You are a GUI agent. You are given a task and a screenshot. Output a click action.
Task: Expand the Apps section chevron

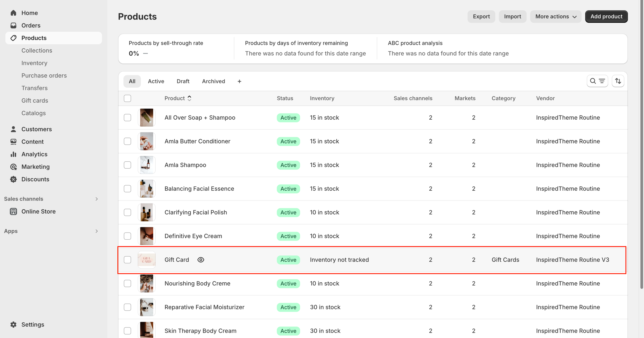(96, 231)
